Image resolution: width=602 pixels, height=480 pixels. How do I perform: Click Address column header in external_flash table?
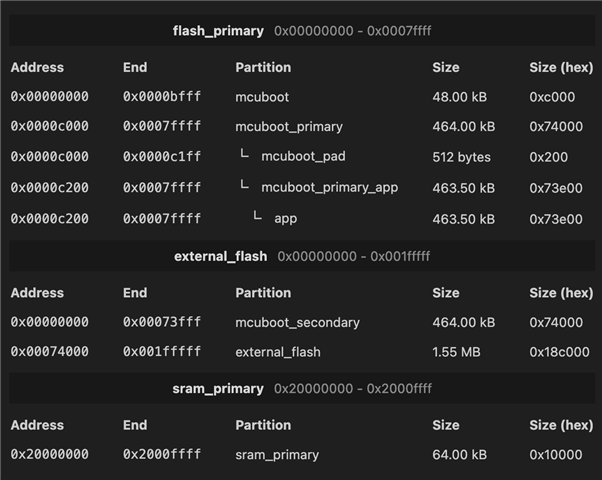tap(37, 293)
